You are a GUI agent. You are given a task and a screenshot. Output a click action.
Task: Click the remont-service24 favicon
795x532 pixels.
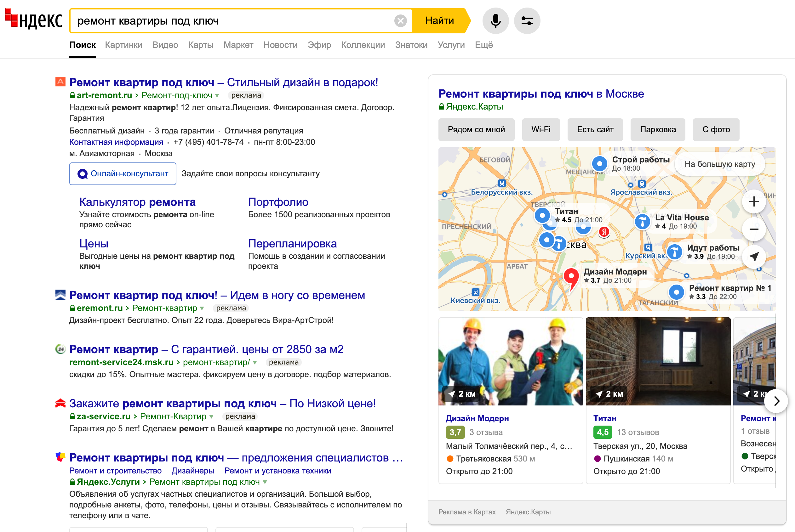[x=60, y=349]
